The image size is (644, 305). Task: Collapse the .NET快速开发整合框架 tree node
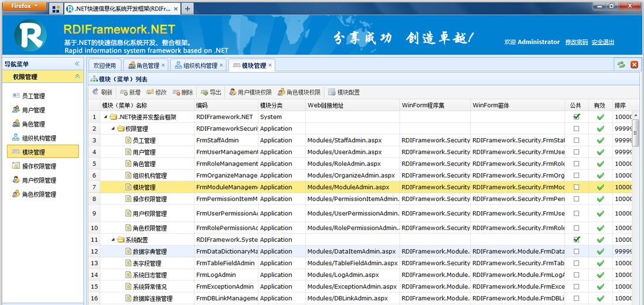pyautogui.click(x=105, y=117)
